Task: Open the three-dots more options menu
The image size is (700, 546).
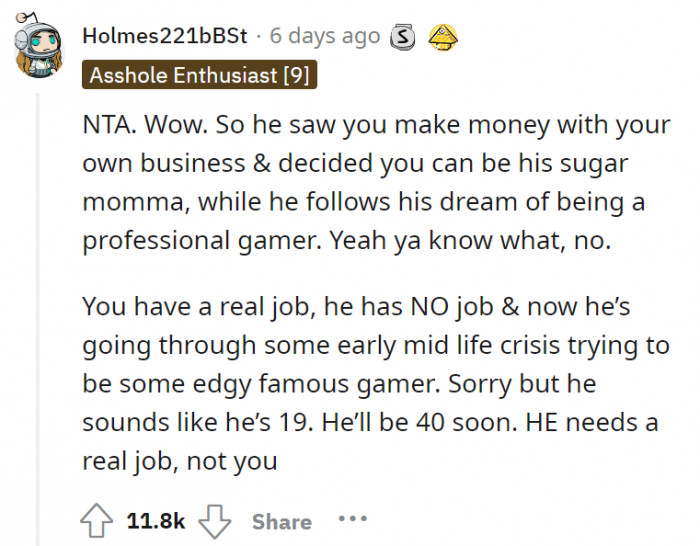Action: [x=352, y=520]
